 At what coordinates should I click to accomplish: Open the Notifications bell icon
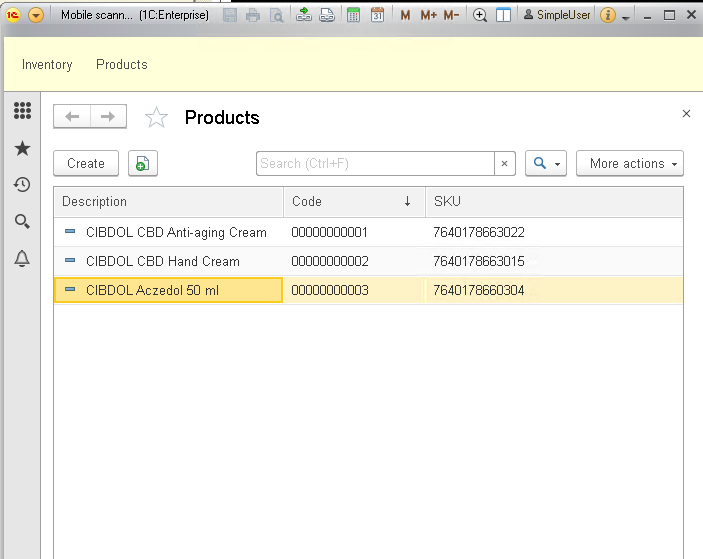click(x=22, y=258)
